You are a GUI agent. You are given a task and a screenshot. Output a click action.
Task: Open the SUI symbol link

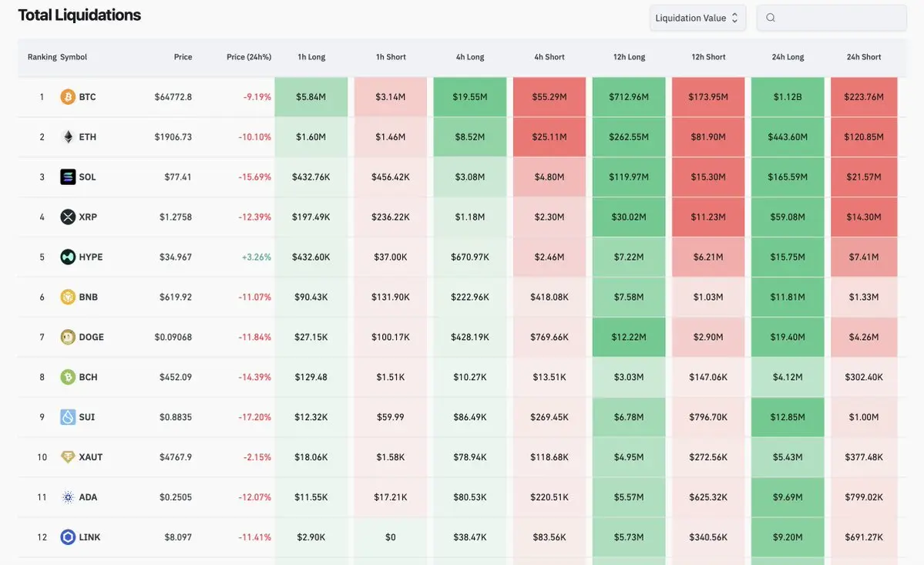click(x=86, y=417)
